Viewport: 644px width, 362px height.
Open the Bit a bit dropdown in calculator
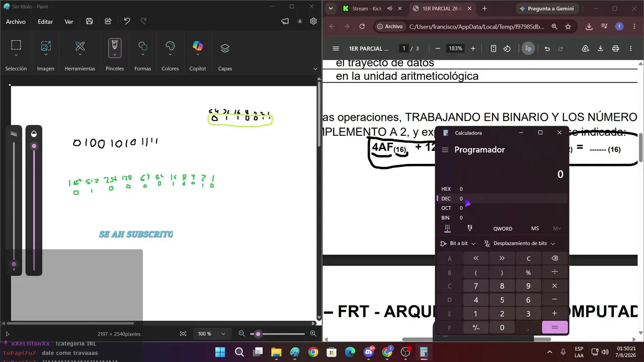[457, 243]
